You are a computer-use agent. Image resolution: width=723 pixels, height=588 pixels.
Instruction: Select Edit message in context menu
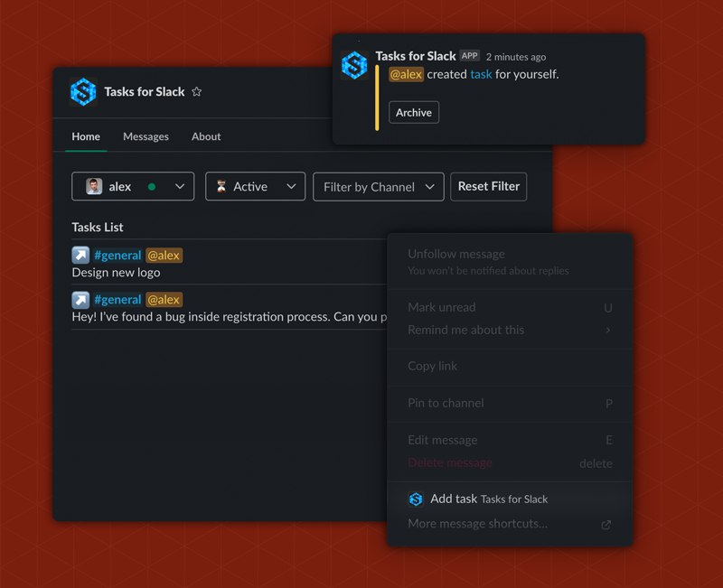pyautogui.click(x=510, y=440)
